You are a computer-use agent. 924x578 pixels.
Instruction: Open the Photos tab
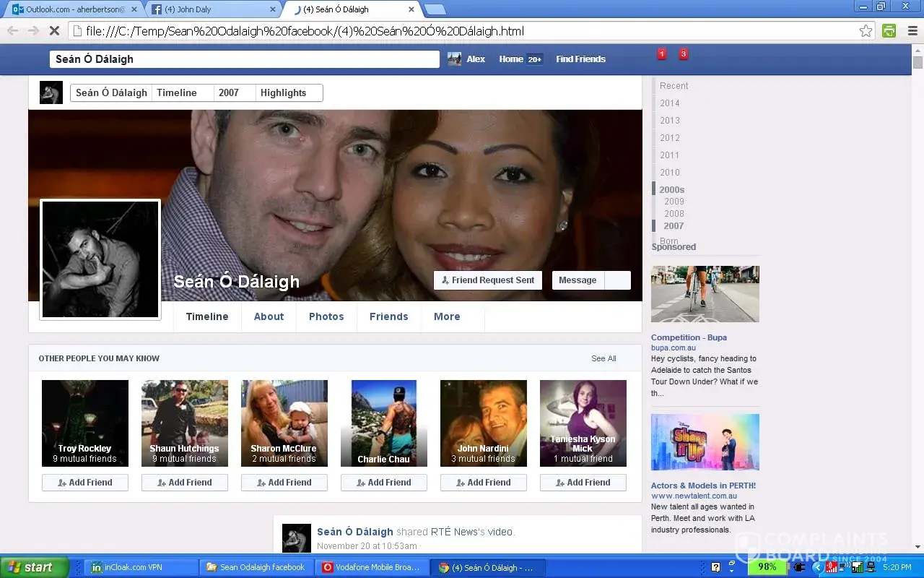click(326, 316)
